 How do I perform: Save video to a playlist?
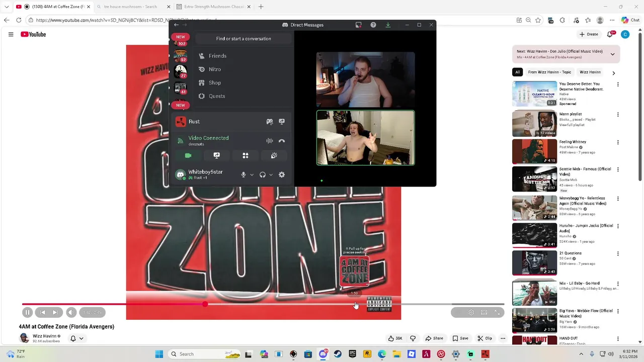tap(460, 338)
